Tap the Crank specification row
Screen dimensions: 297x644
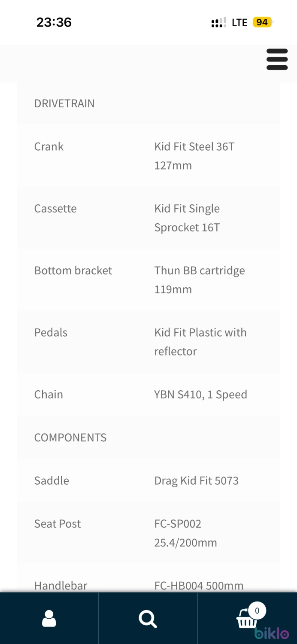point(148,156)
